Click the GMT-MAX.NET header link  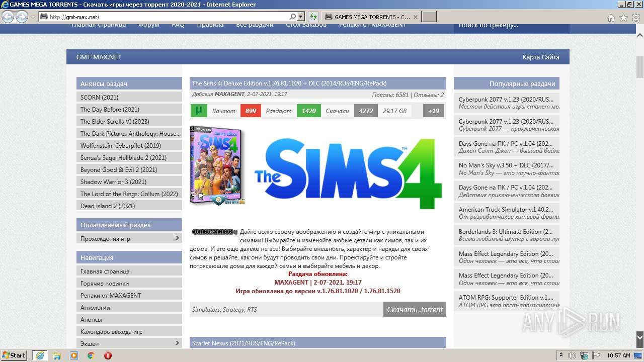tap(99, 57)
